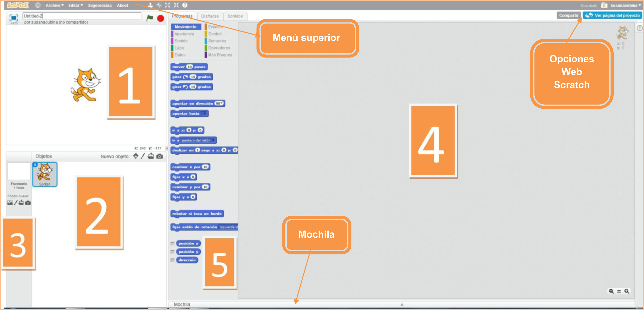Switch to the Disfraces tab
This screenshot has width=644, height=310.
[x=210, y=16]
